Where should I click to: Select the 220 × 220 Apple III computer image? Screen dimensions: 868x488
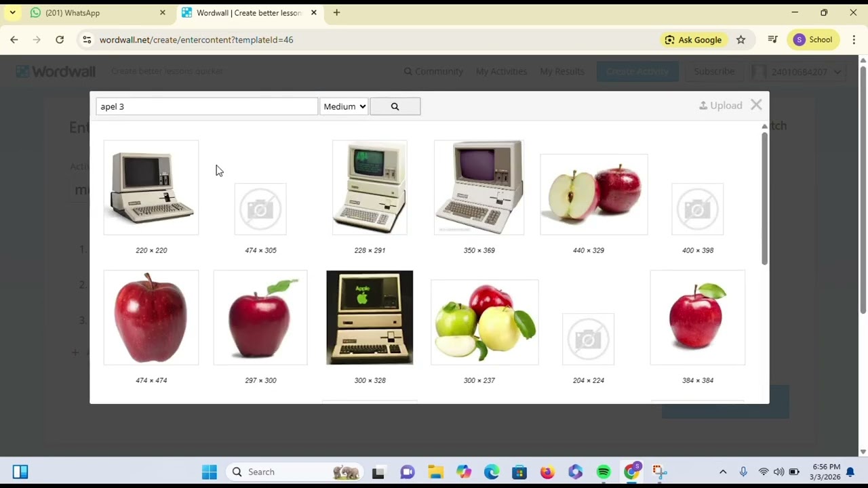coord(151,188)
